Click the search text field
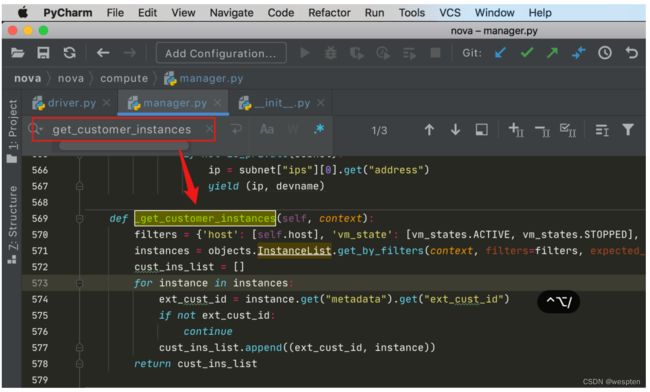 (x=122, y=130)
